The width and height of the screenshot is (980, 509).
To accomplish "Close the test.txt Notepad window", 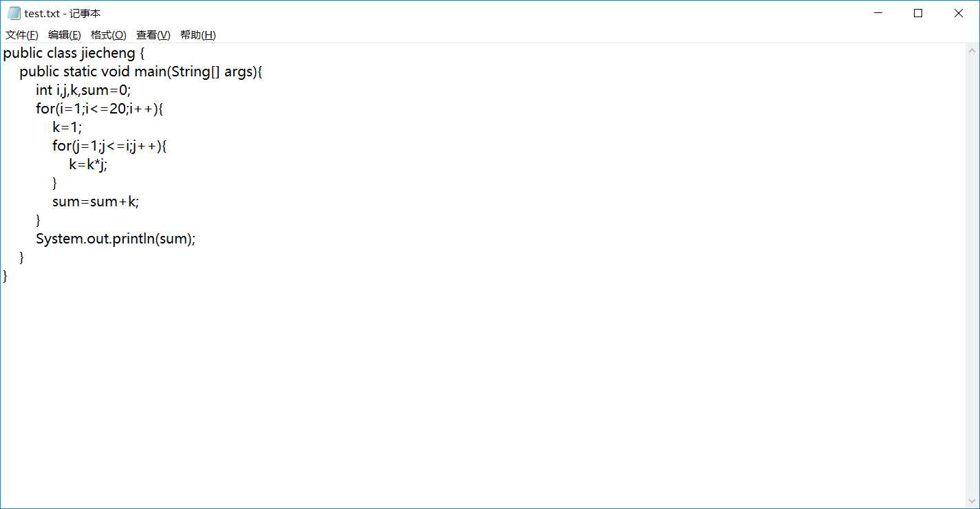I will [x=958, y=13].
